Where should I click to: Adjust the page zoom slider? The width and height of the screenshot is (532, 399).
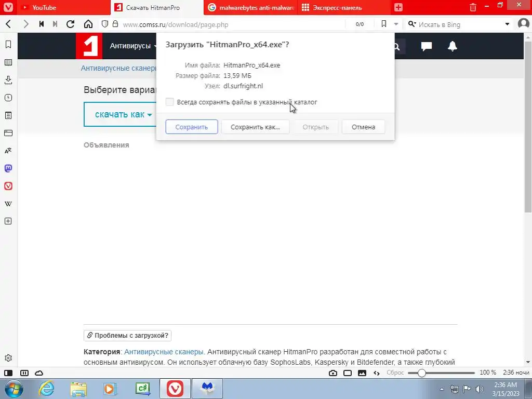pyautogui.click(x=441, y=373)
